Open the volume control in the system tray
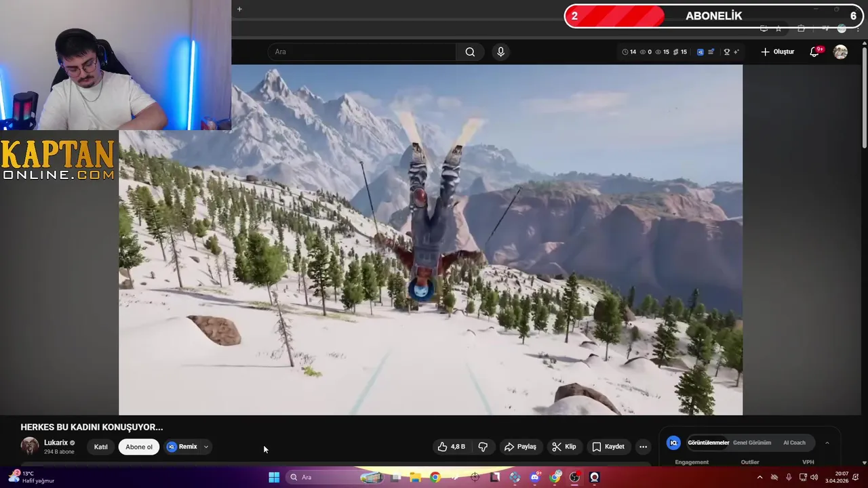 coord(814,477)
